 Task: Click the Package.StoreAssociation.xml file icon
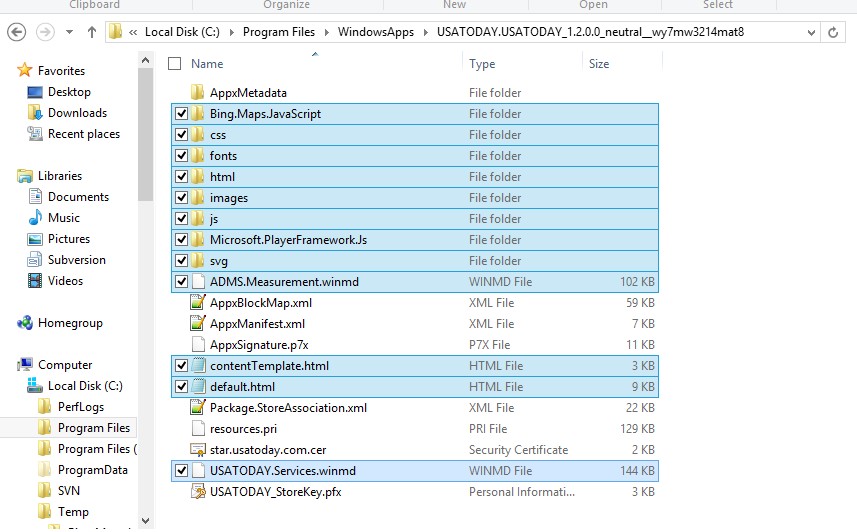click(197, 407)
